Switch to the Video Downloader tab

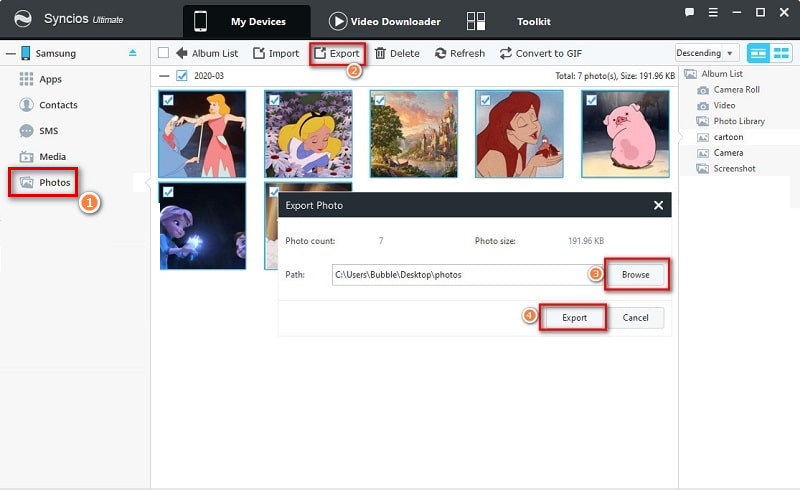click(385, 21)
